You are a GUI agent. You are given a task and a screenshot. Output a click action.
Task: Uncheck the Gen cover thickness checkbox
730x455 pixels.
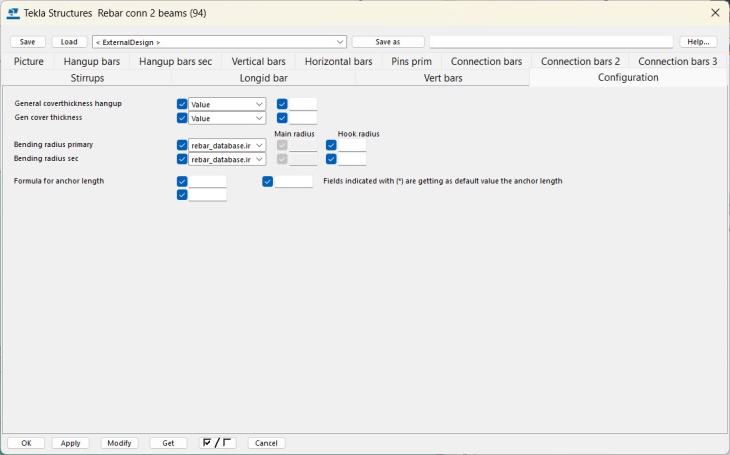point(182,118)
